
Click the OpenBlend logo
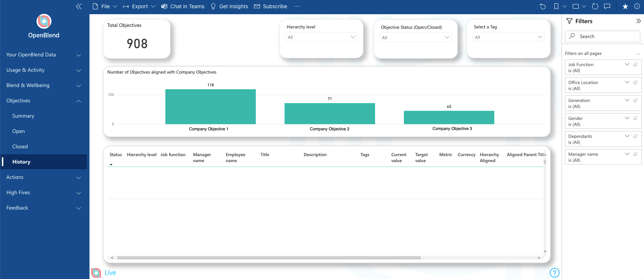click(44, 21)
